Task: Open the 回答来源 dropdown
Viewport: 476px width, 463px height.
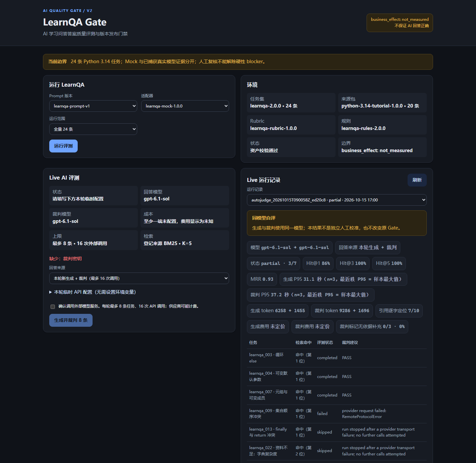Action: [139, 278]
